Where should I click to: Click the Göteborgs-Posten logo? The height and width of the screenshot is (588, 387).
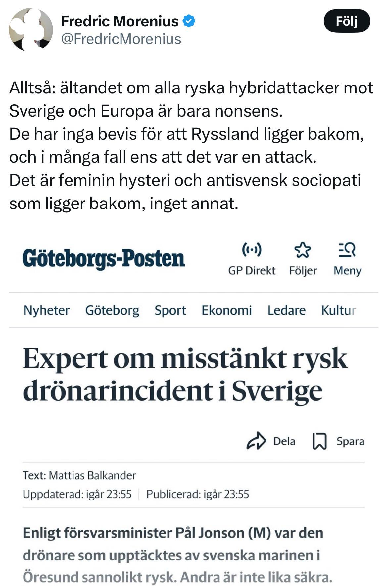(x=104, y=259)
